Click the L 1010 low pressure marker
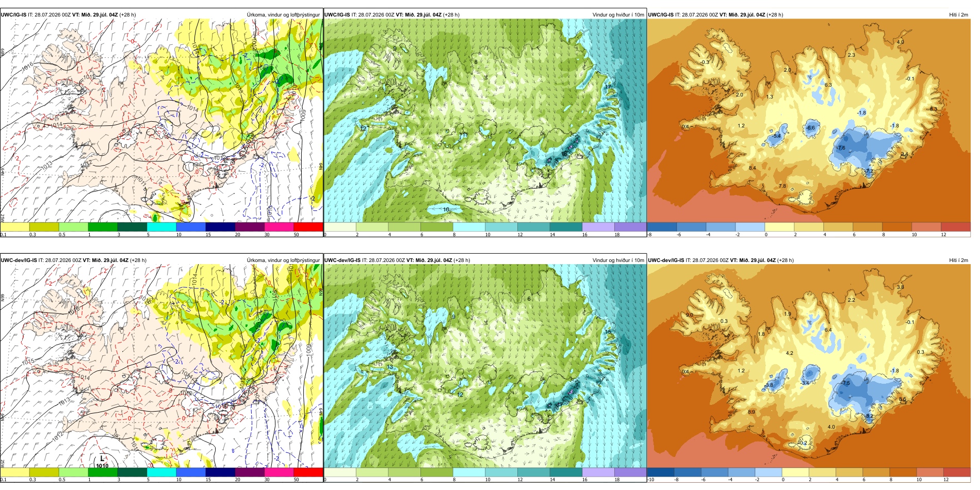 (102, 462)
